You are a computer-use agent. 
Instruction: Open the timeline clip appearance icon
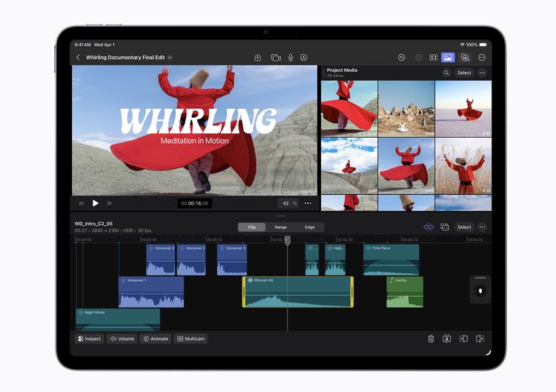445,227
